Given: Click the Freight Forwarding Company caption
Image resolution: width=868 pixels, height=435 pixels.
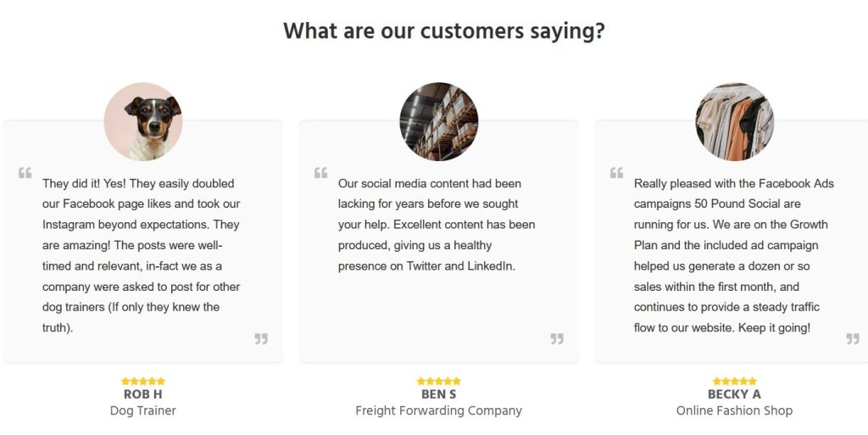Looking at the screenshot, I should (438, 411).
